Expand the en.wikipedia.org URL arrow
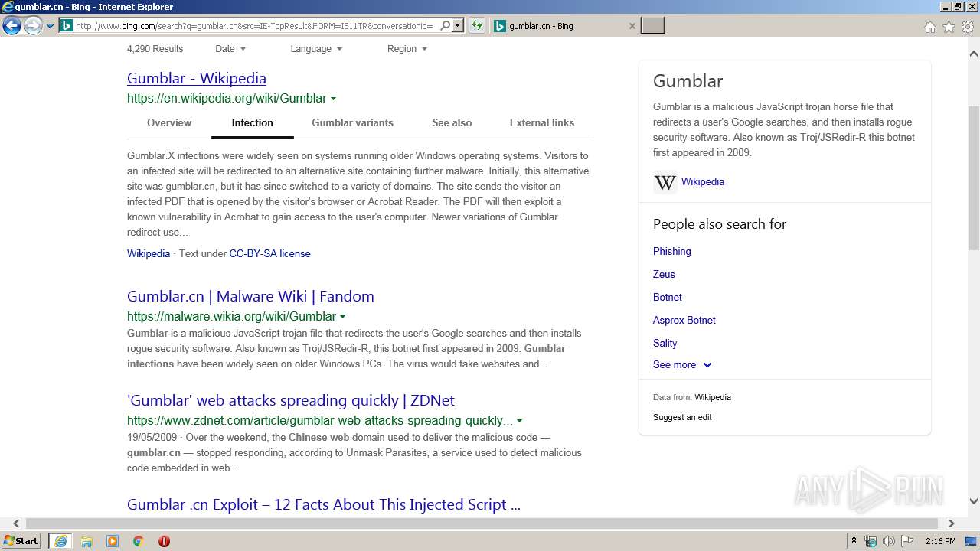The height and width of the screenshot is (551, 980). [333, 99]
